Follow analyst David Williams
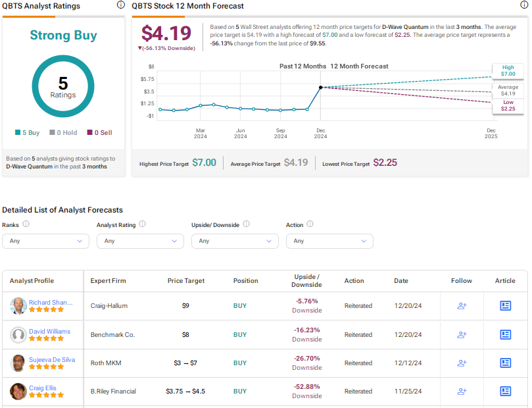Image resolution: width=532 pixels, height=408 pixels. (462, 335)
